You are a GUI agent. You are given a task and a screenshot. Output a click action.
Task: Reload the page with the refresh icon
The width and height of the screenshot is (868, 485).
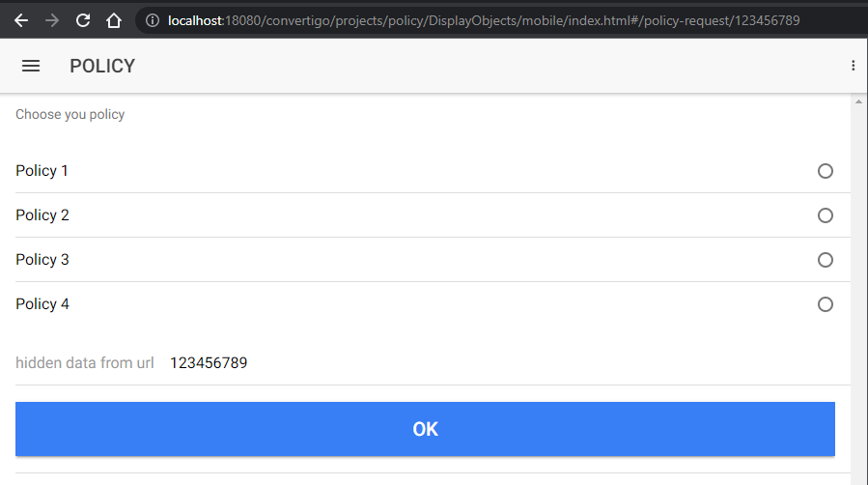tap(83, 20)
